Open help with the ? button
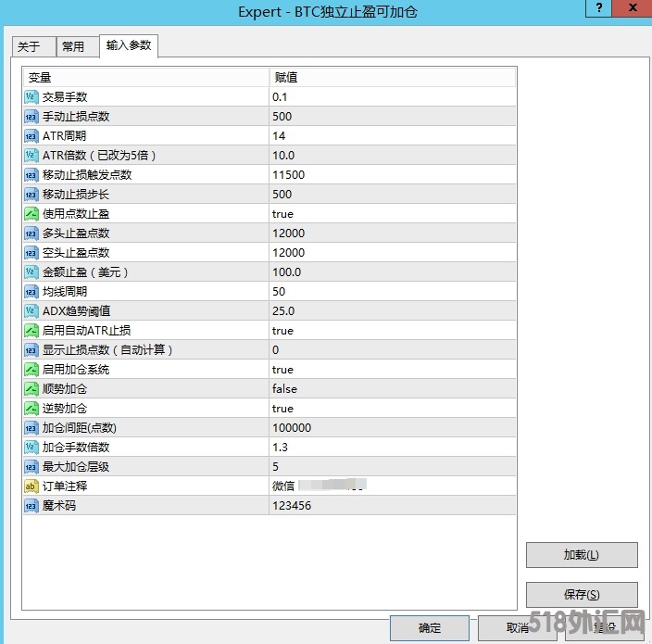Viewport: 652px width, 644px height. pyautogui.click(x=599, y=8)
